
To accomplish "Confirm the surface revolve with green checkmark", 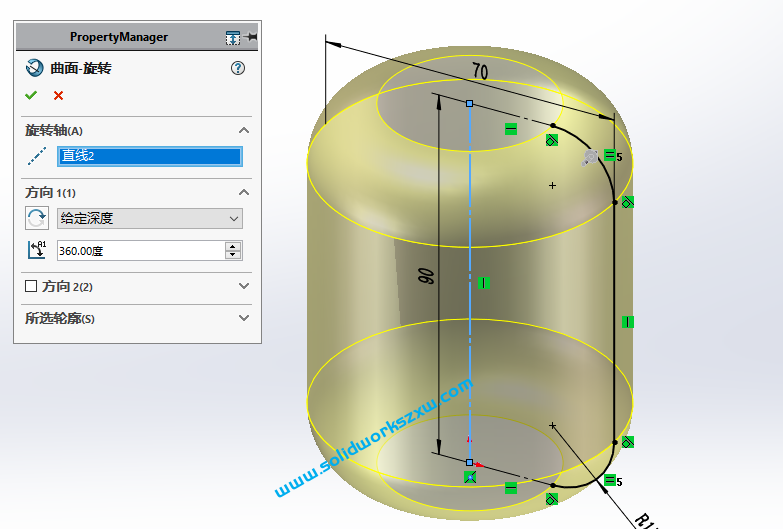I will pos(31,95).
